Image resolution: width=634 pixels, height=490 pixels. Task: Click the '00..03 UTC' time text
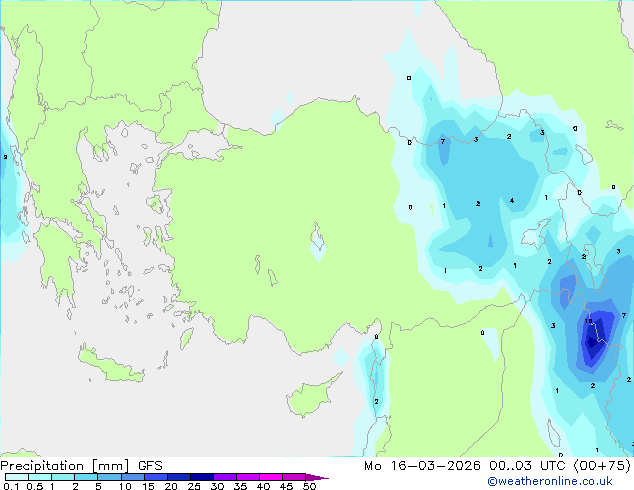[x=528, y=466]
